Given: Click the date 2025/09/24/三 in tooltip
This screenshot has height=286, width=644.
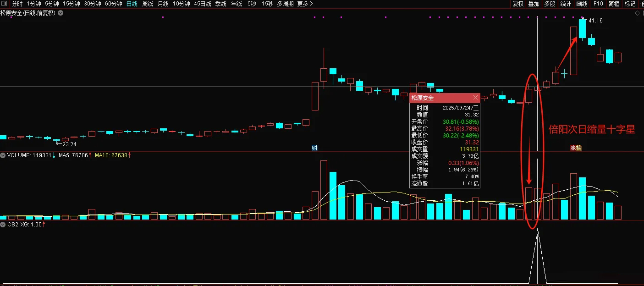Looking at the screenshot, I should click(461, 108).
